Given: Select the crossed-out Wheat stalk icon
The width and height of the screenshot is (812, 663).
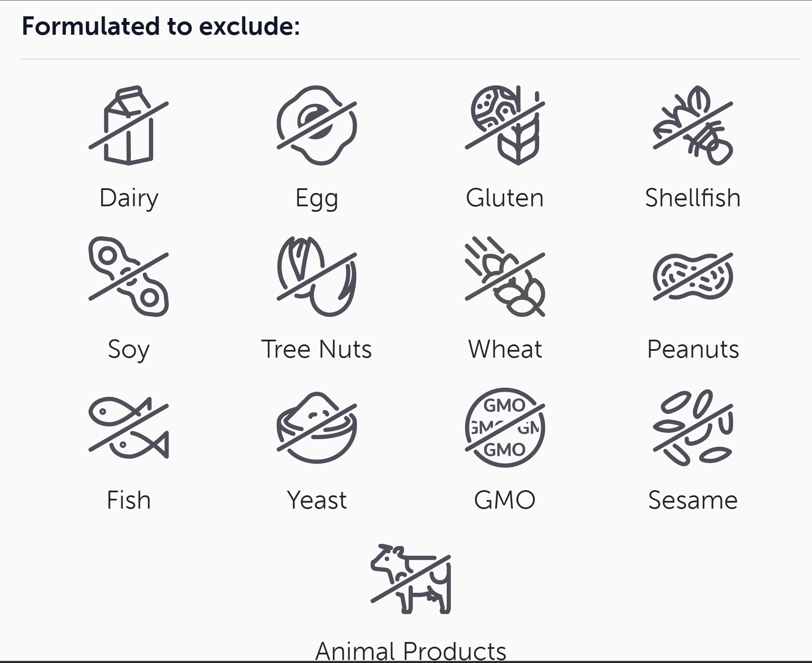Looking at the screenshot, I should click(x=505, y=277).
